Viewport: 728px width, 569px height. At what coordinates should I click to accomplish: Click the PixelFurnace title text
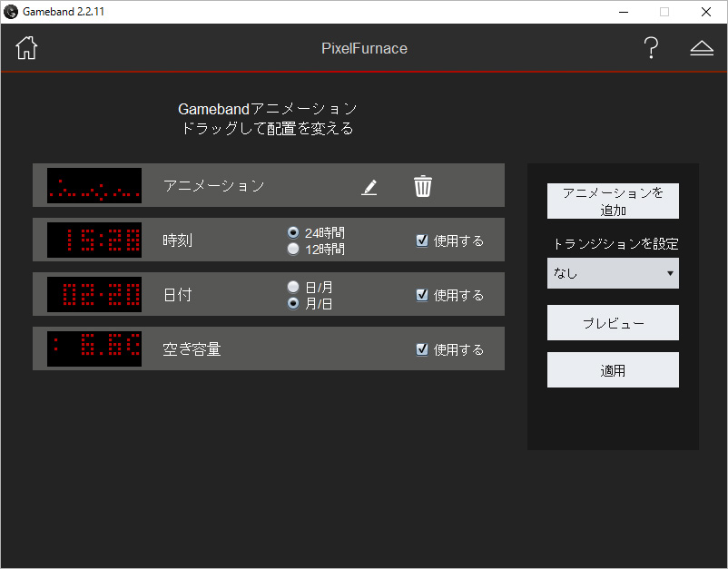click(365, 48)
